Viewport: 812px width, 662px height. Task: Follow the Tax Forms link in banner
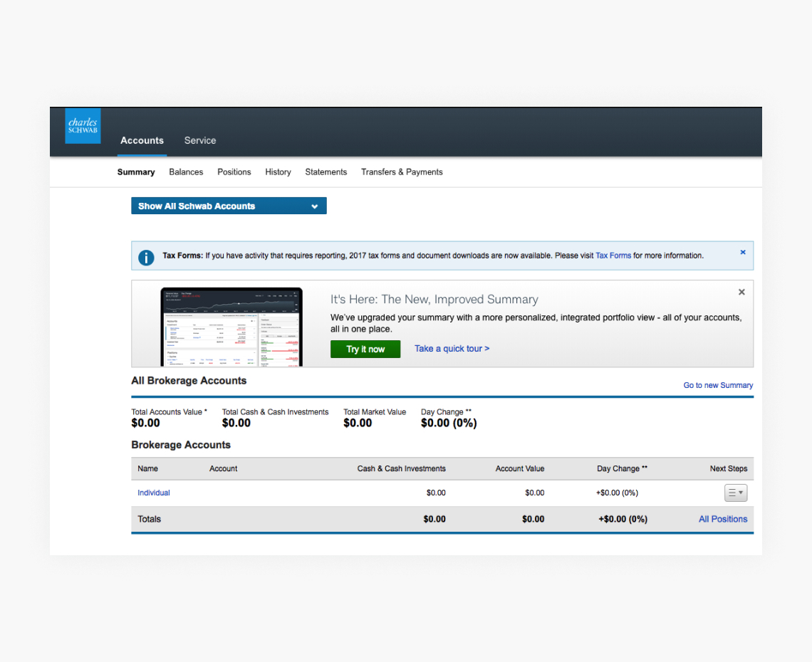(x=613, y=256)
